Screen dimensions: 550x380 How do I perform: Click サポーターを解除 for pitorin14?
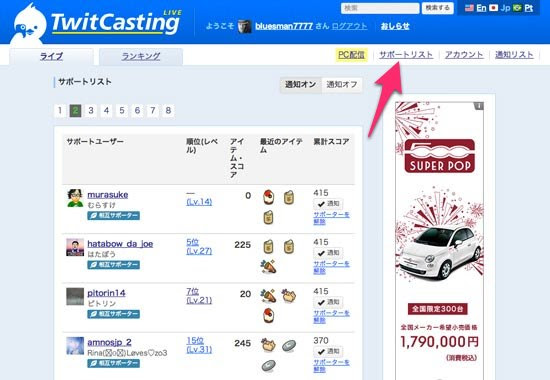pos(331,316)
